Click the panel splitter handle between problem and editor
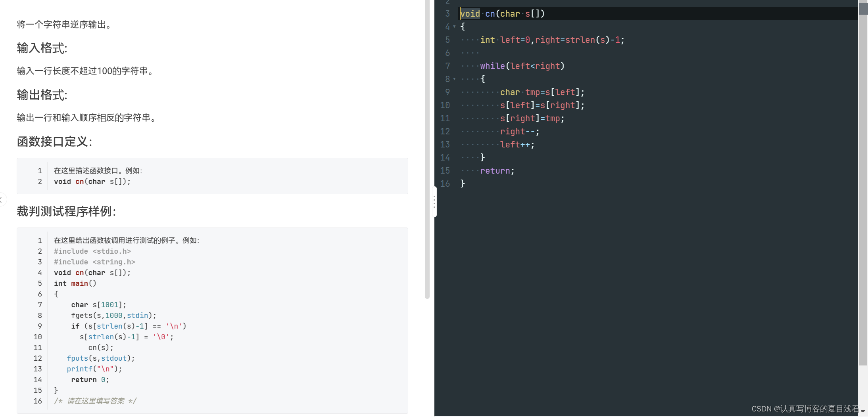The height and width of the screenshot is (417, 868). point(434,202)
